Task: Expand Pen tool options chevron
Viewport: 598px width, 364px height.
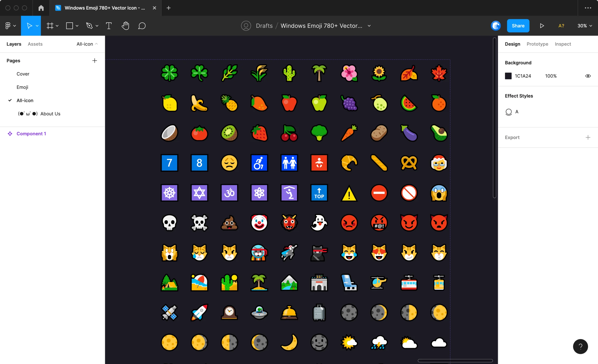Action: pyautogui.click(x=97, y=26)
